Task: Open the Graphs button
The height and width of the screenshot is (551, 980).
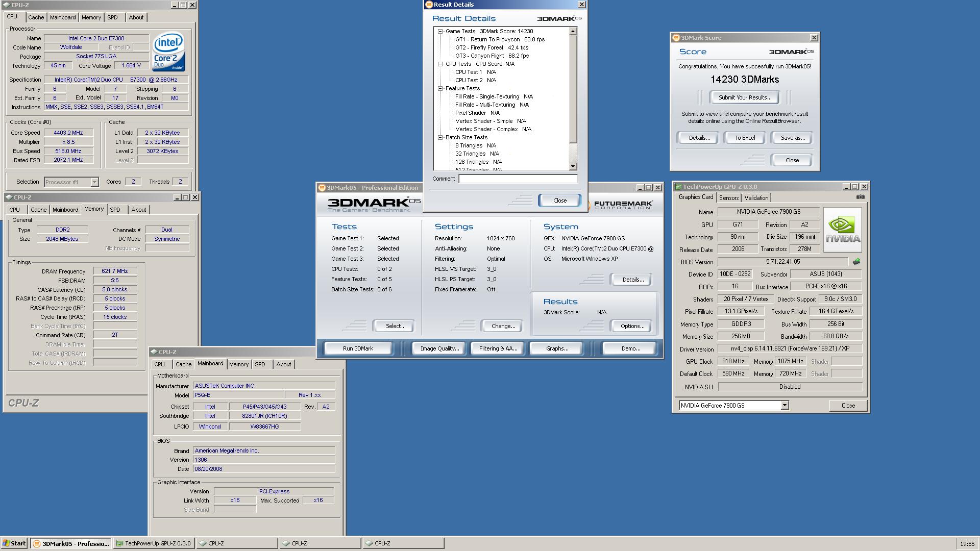Action: 557,348
